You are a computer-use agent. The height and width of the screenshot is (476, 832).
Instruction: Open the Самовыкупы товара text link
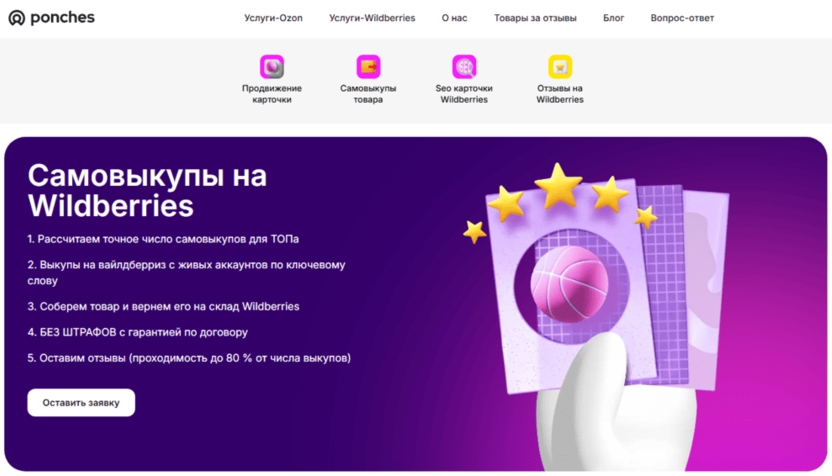click(368, 94)
